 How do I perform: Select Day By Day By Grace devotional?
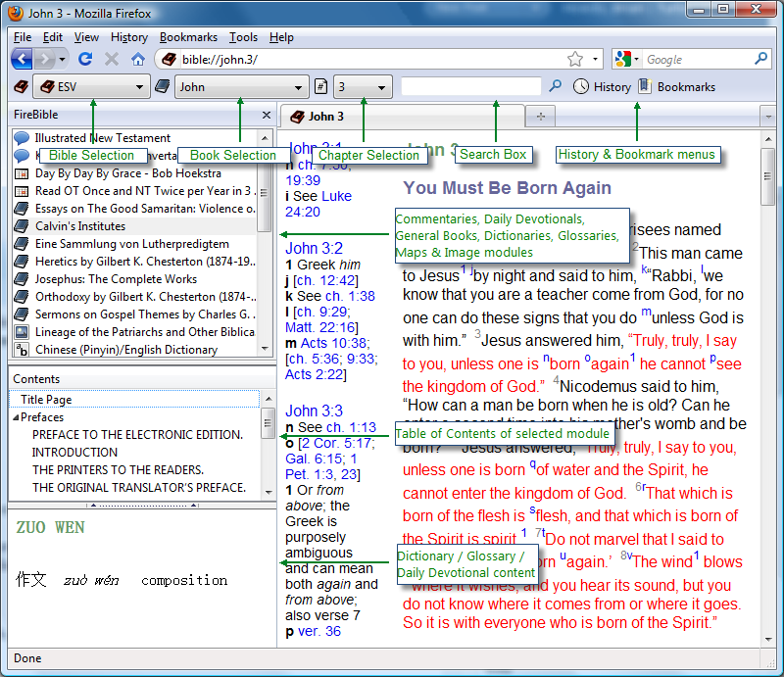pyautogui.click(x=135, y=173)
